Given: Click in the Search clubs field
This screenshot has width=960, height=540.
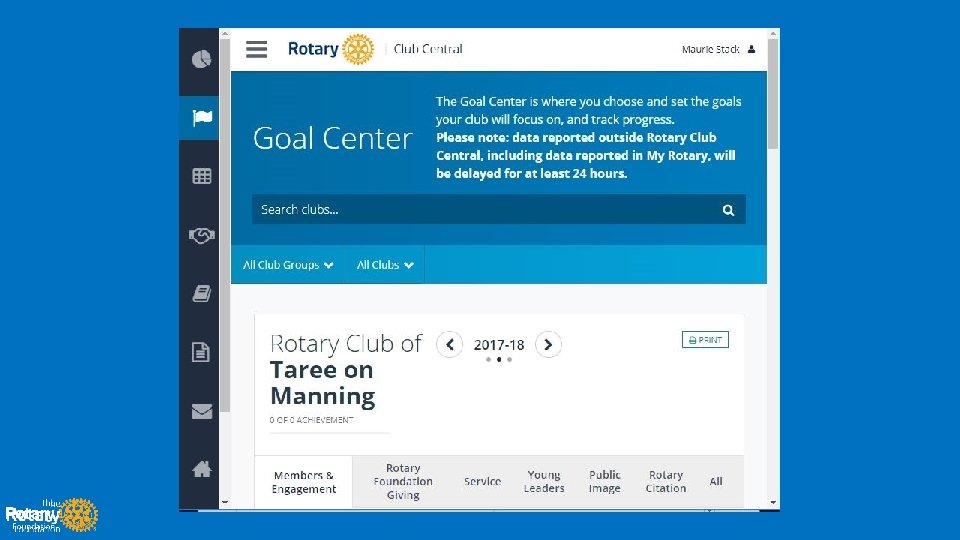Looking at the screenshot, I should tap(480, 210).
